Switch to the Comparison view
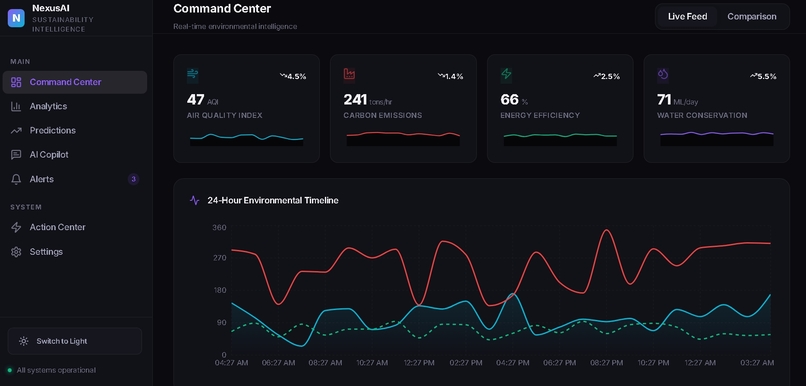 (752, 16)
